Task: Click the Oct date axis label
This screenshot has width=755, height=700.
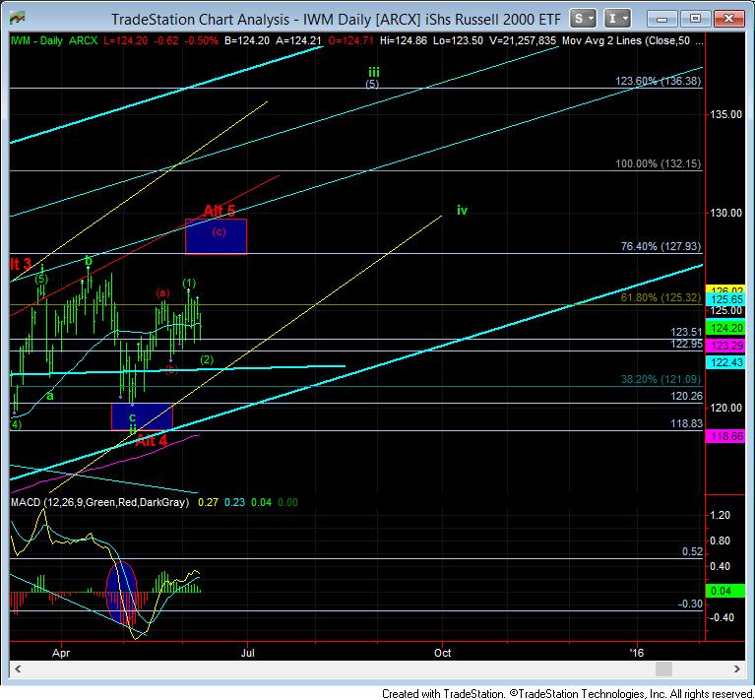Action: tap(443, 654)
